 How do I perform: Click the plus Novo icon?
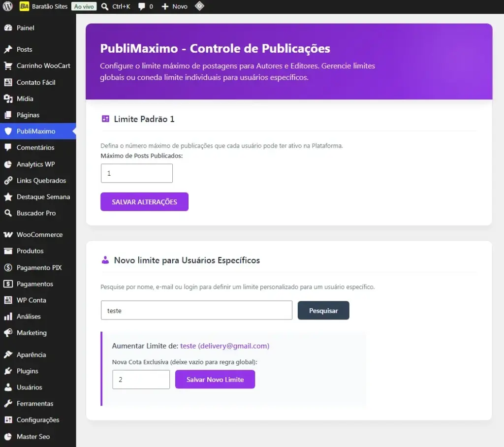pos(165,6)
